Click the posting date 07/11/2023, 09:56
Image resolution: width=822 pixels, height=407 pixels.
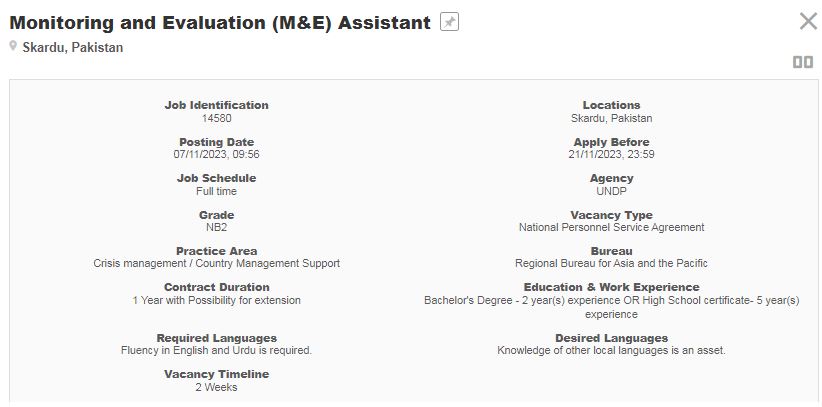216,154
